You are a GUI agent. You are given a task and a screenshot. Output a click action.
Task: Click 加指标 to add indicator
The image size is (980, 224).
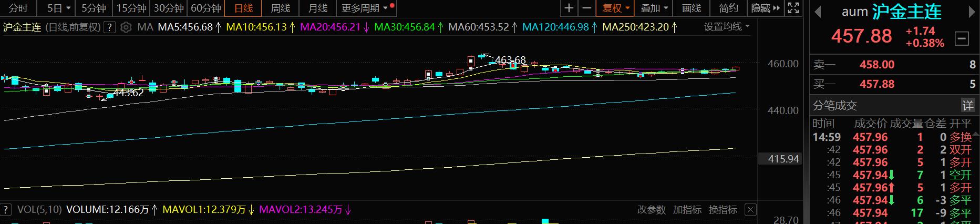pos(687,210)
